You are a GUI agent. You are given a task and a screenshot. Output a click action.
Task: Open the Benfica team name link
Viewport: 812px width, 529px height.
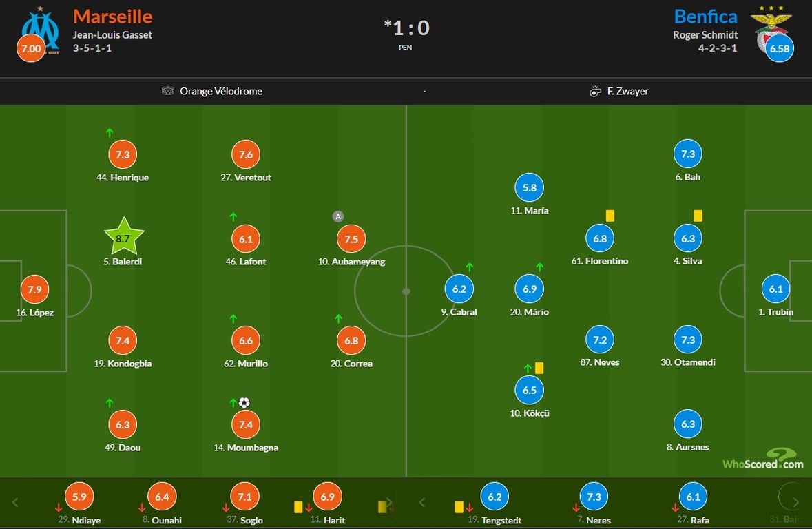[705, 16]
